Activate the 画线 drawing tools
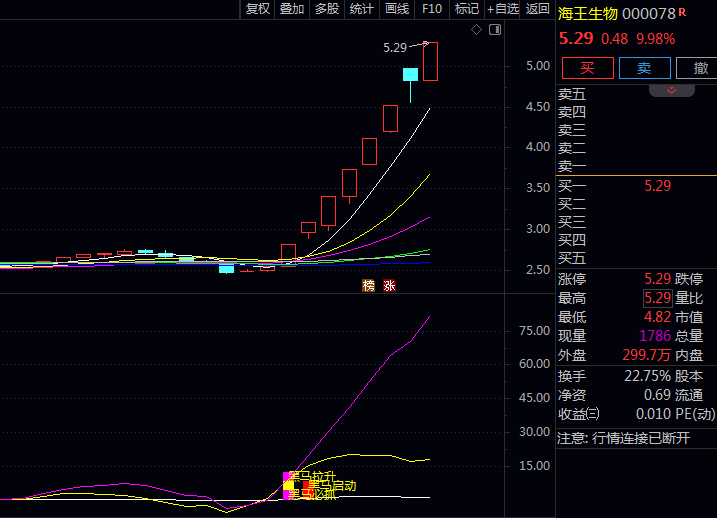The image size is (717, 518). point(397,9)
